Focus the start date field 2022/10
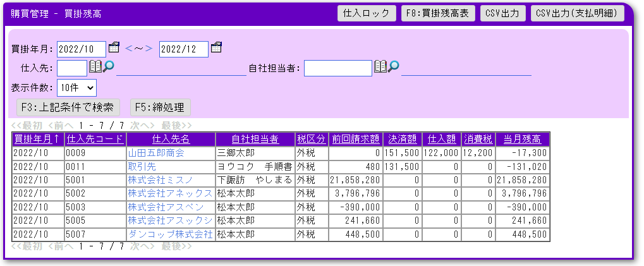Viewport: 644px width, 266px height. click(82, 49)
